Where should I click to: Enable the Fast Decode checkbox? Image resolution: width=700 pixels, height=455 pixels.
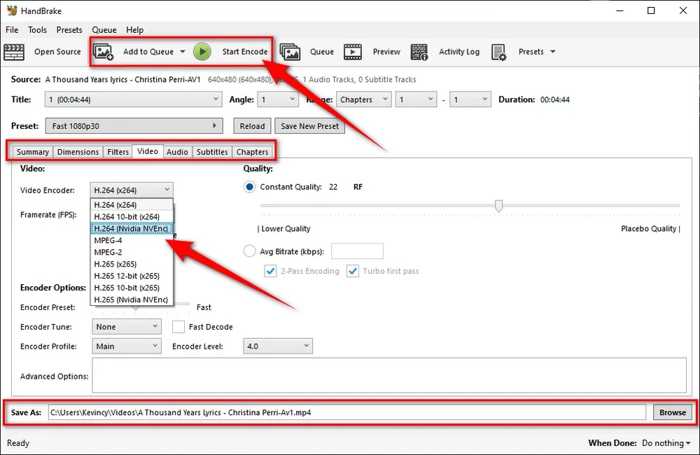pos(179,327)
